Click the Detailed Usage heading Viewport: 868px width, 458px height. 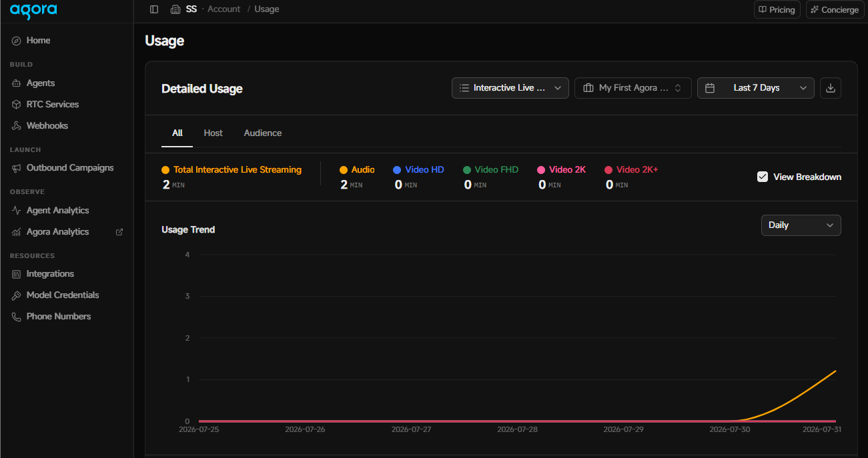click(x=202, y=89)
